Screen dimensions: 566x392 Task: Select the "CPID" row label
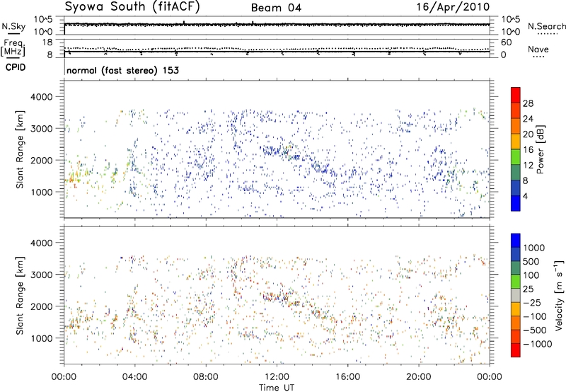tap(16, 67)
